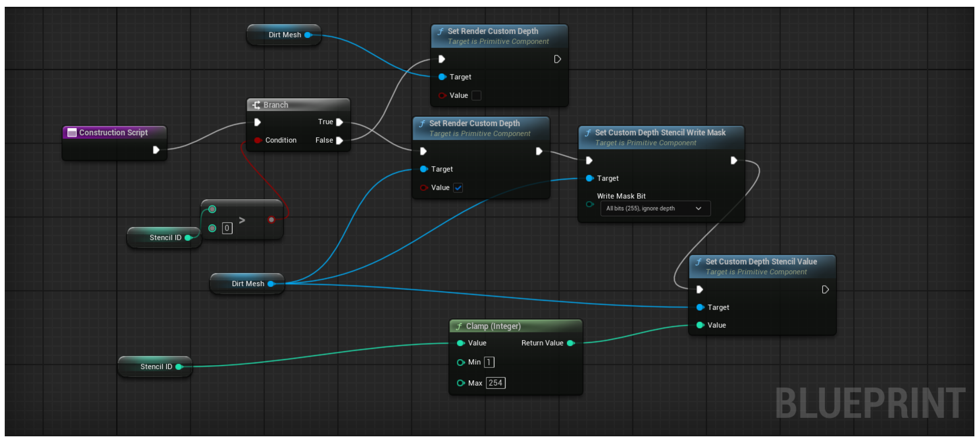Select the Branch node title
The width and height of the screenshot is (980, 444).
[x=276, y=105]
